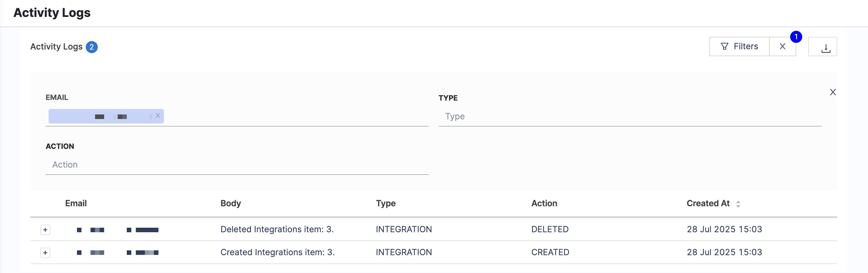Expand the Deleted Integrations log row
Viewport: 868px width, 273px height.
(x=45, y=230)
